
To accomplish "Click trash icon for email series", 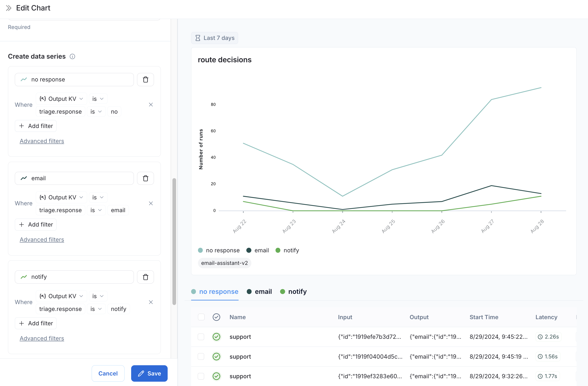I will coord(146,178).
